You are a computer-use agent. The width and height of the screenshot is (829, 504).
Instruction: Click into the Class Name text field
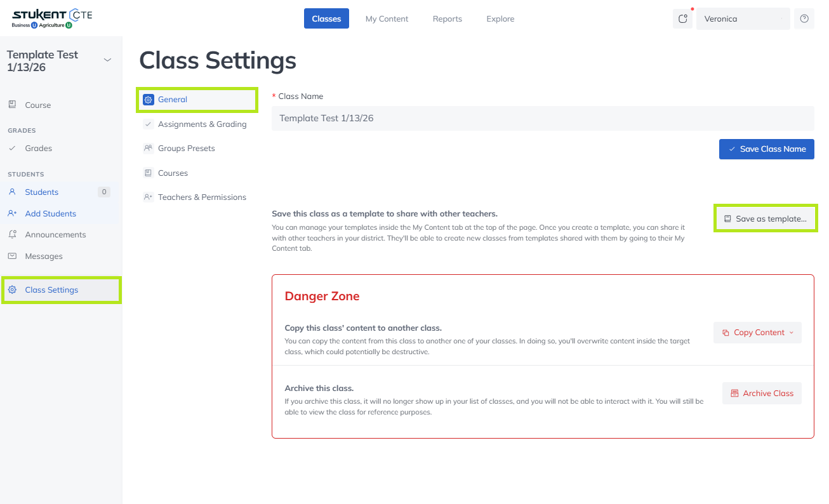pyautogui.click(x=543, y=119)
